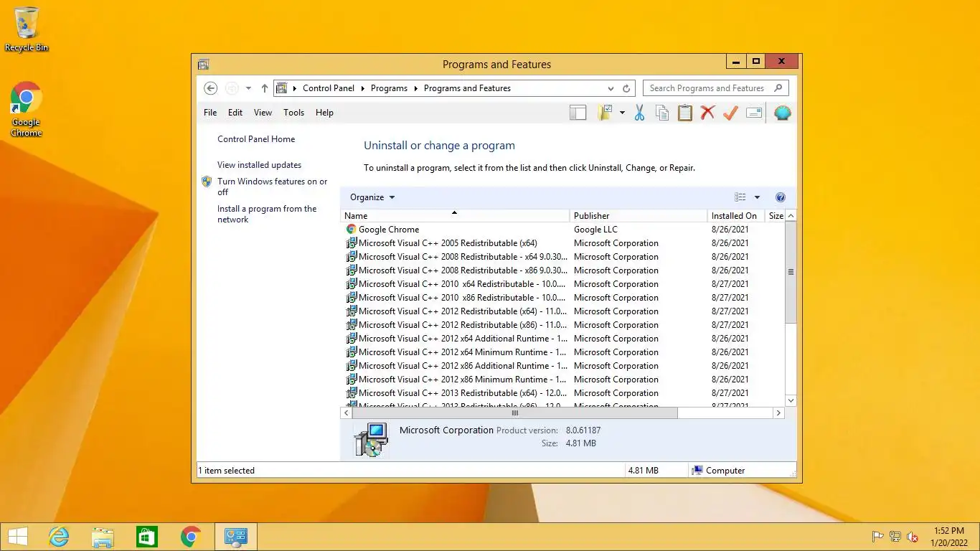Click the window's title bar system icon
Screen dimensions: 980x551
(x=203, y=65)
